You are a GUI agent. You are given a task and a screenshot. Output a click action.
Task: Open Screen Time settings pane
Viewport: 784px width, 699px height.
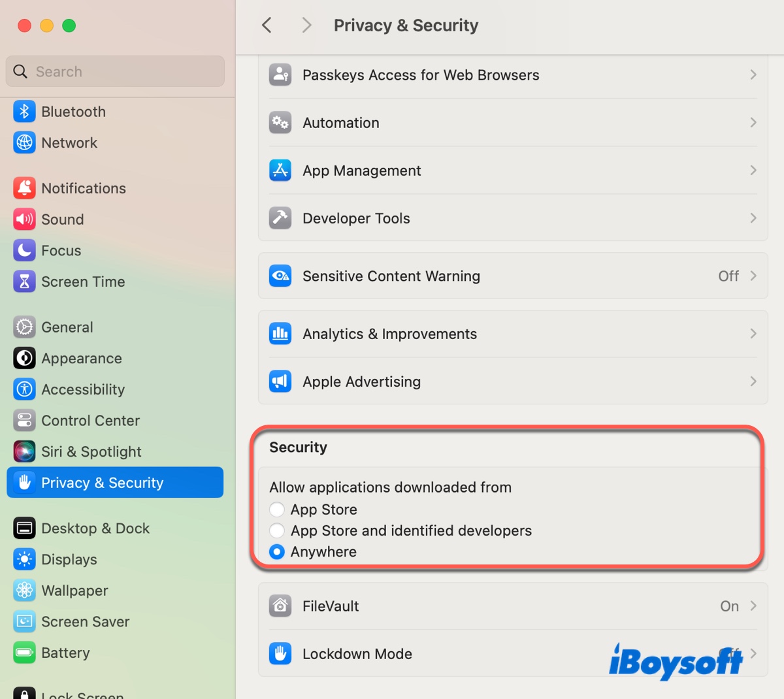[x=115, y=282]
